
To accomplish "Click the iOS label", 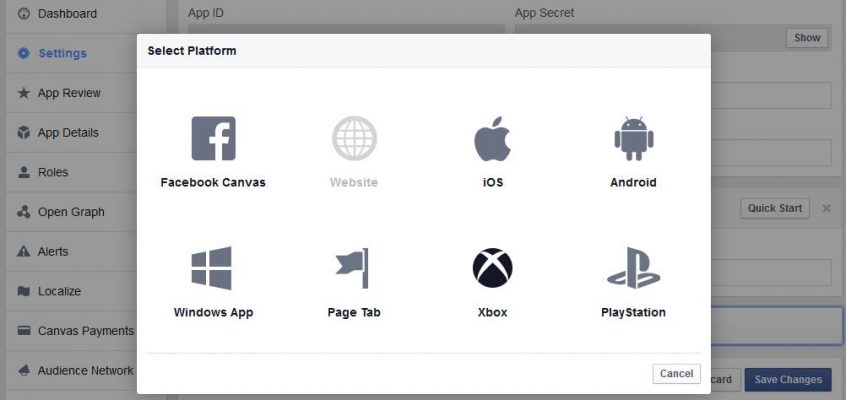I will pos(493,182).
